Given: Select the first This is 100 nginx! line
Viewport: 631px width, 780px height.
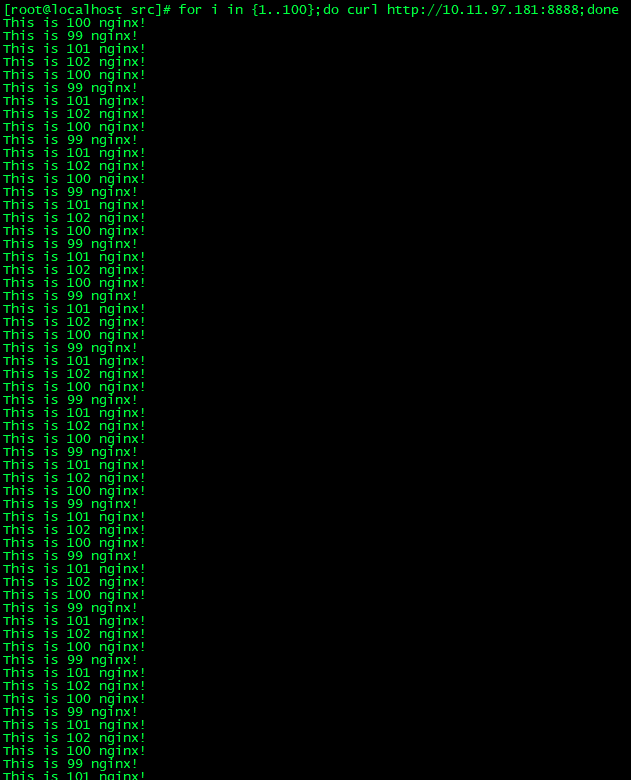Looking at the screenshot, I should point(74,23).
